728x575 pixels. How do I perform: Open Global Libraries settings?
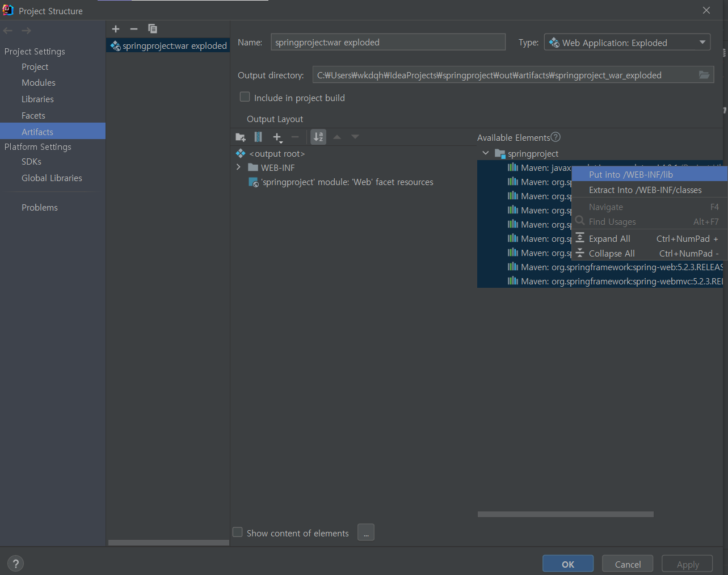[52, 178]
